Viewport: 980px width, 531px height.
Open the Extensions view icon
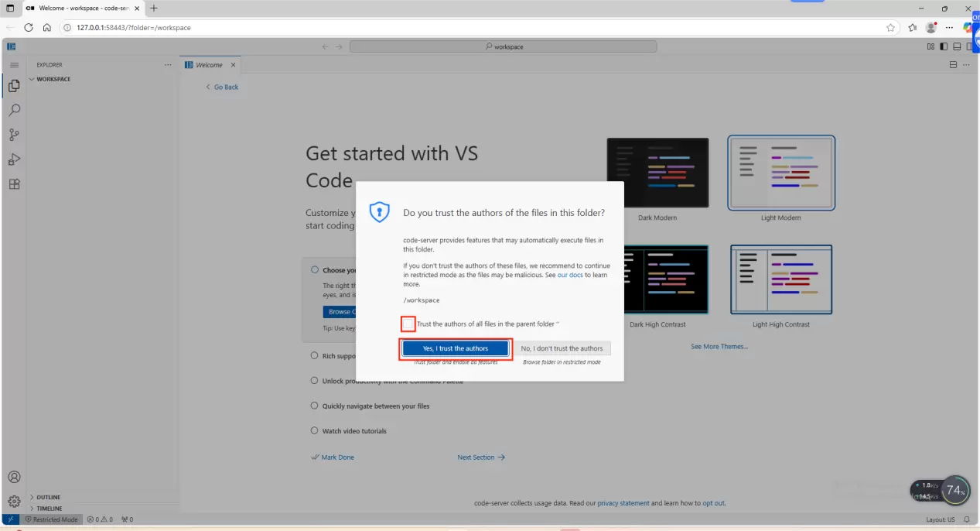coord(14,184)
